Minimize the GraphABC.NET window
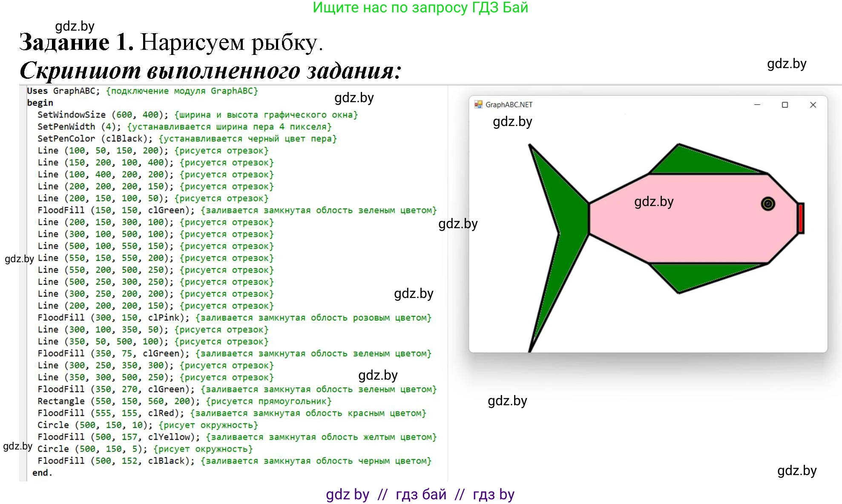The height and width of the screenshot is (504, 842). click(757, 105)
